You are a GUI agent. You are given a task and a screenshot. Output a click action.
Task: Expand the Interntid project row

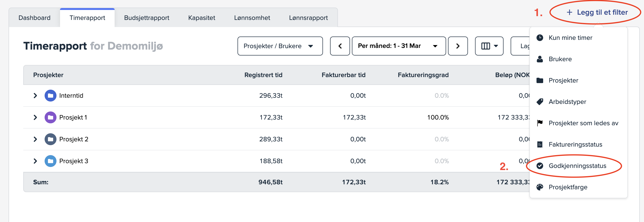pyautogui.click(x=35, y=96)
